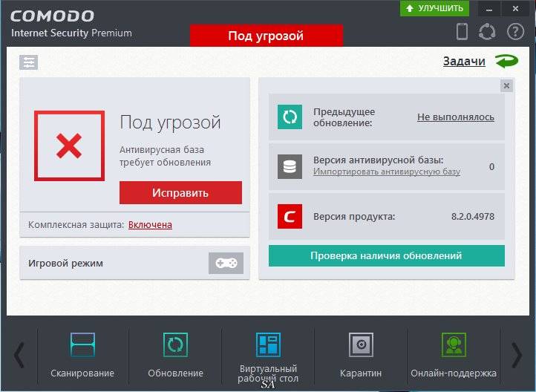Click Проверка наличия обновлений button
Image resolution: width=536 pixels, height=392 pixels.
coord(387,255)
